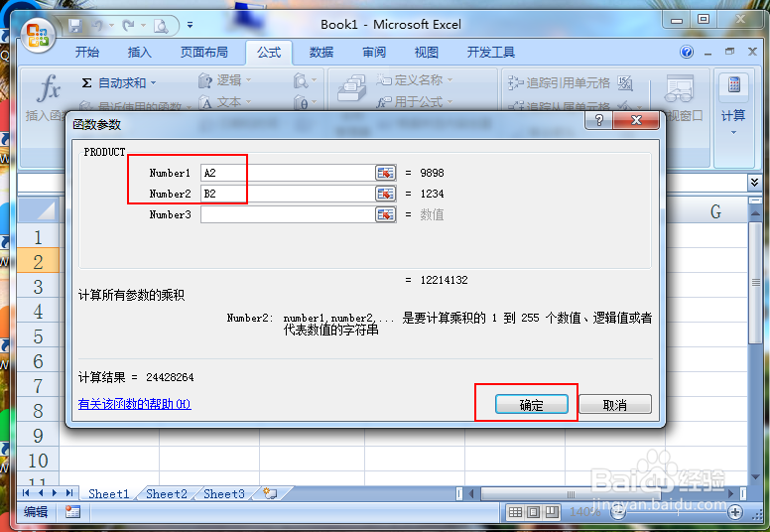Go to first sheet navigation arrow

pyautogui.click(x=26, y=492)
